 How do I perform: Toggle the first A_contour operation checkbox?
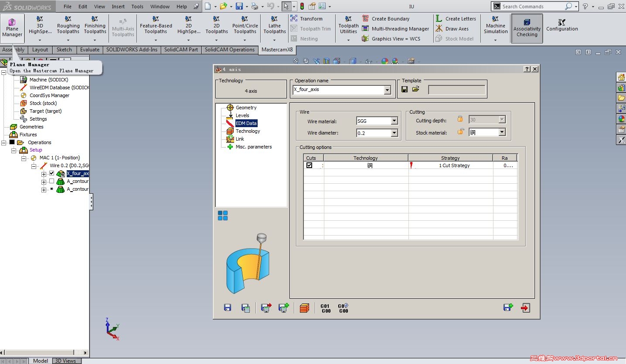pyautogui.click(x=51, y=181)
